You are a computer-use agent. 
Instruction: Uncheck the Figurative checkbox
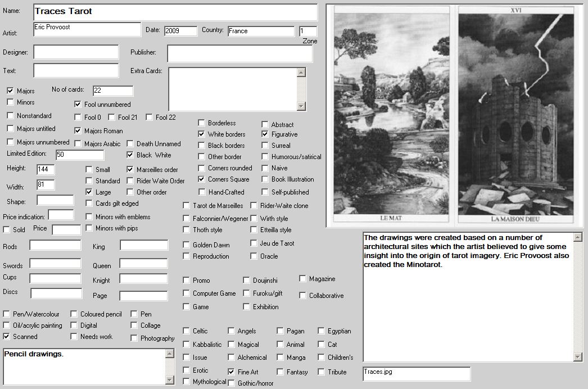tap(265, 134)
